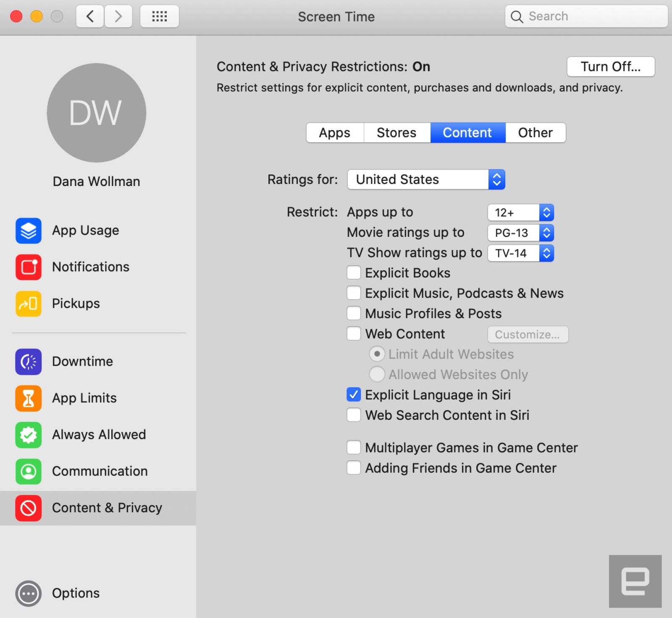Click the DW user avatar
The width and height of the screenshot is (672, 618).
point(97,113)
